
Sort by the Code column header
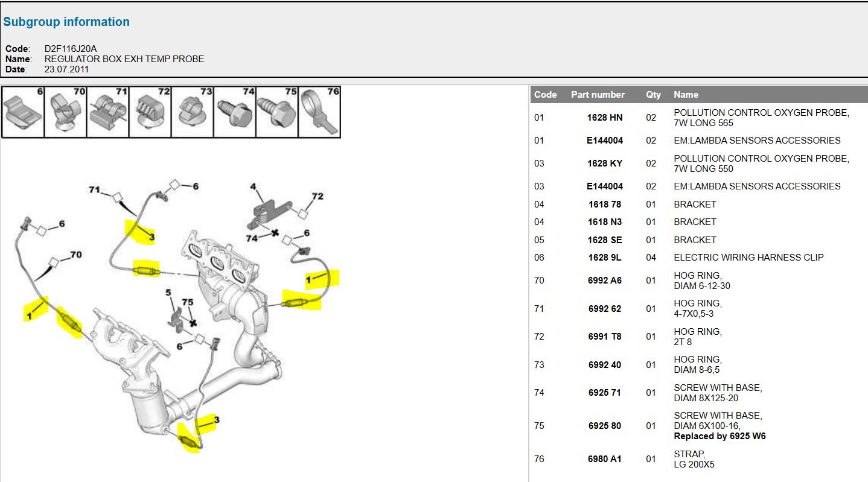(x=545, y=95)
